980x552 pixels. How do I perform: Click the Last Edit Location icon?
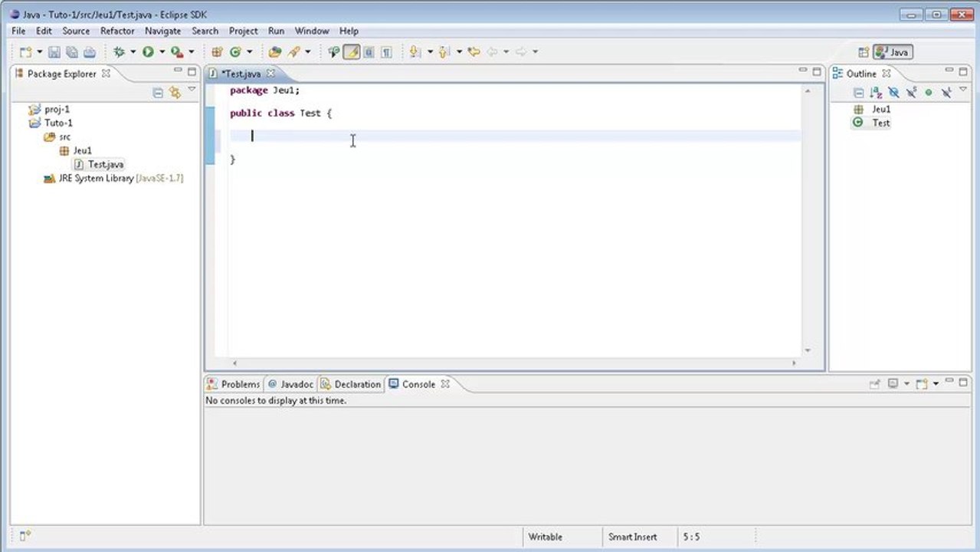click(x=474, y=52)
